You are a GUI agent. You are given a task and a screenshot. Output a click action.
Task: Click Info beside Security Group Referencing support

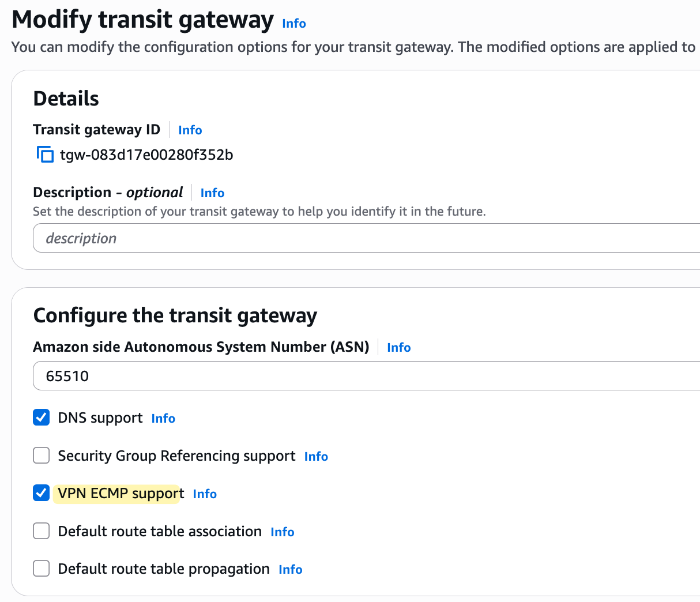point(316,456)
